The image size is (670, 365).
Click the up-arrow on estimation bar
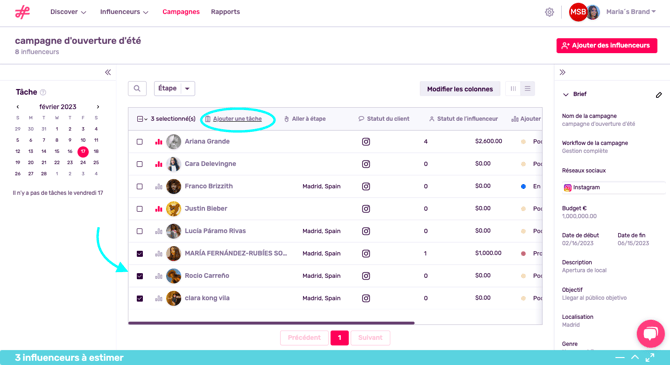[x=635, y=357]
